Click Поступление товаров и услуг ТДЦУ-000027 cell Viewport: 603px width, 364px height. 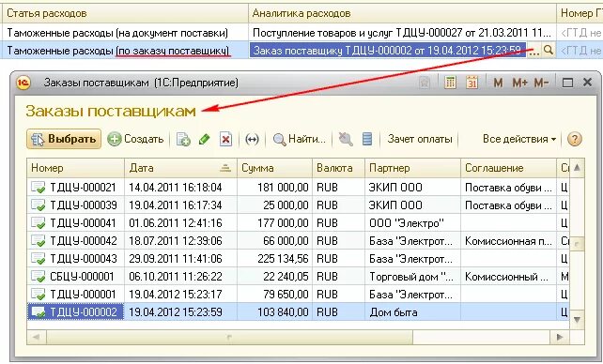(402, 33)
